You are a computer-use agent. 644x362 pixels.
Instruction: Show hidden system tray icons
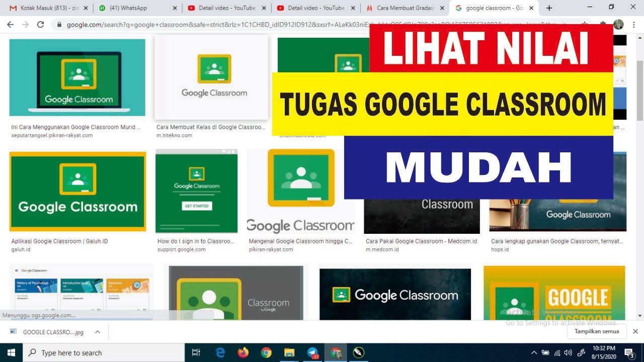pyautogui.click(x=534, y=352)
